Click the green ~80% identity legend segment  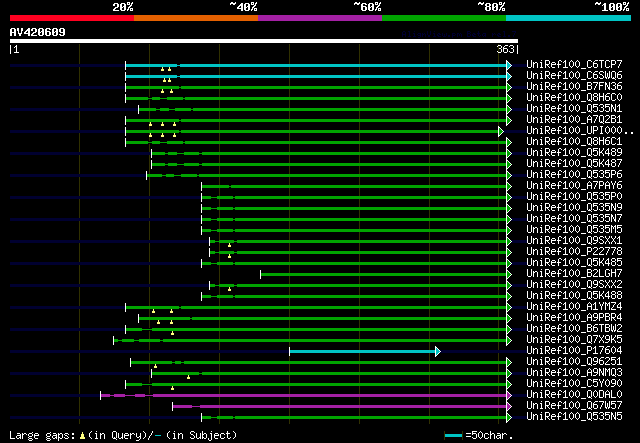[444, 18]
